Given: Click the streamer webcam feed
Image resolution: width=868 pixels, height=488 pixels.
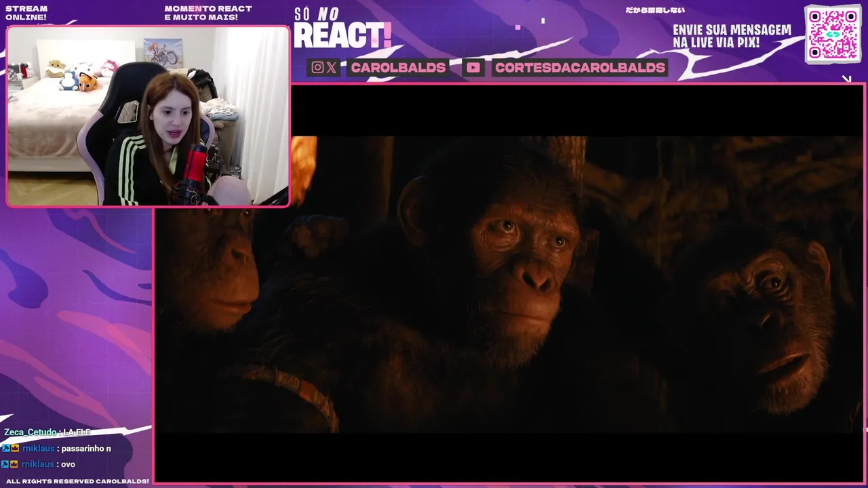Looking at the screenshot, I should [148, 116].
